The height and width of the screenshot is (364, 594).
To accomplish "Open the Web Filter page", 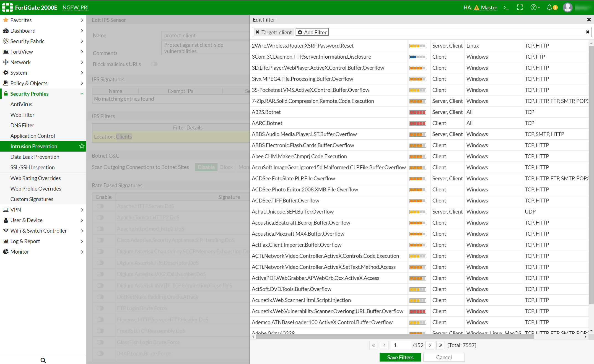I will click(x=22, y=115).
